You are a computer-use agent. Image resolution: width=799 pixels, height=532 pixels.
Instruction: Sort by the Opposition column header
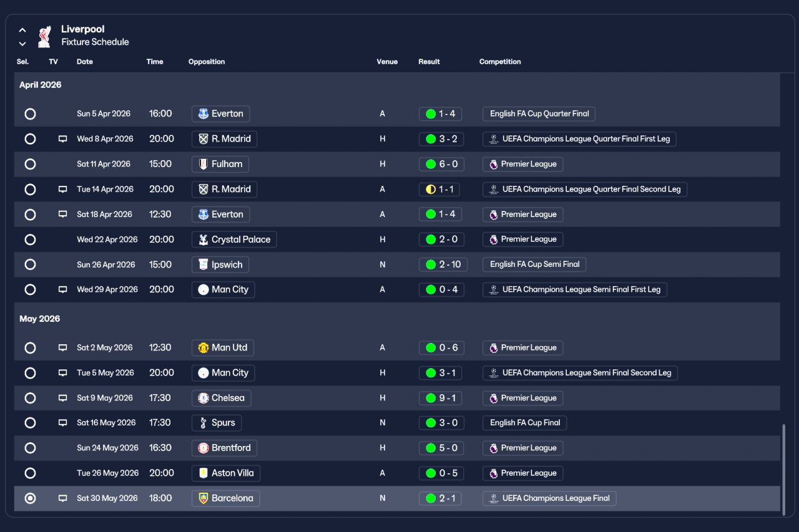[207, 62]
